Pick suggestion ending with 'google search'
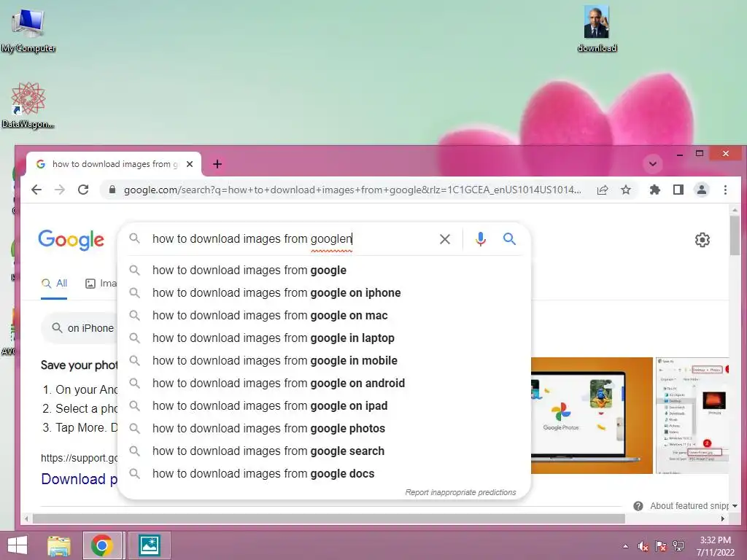The image size is (747, 560). click(x=324, y=451)
